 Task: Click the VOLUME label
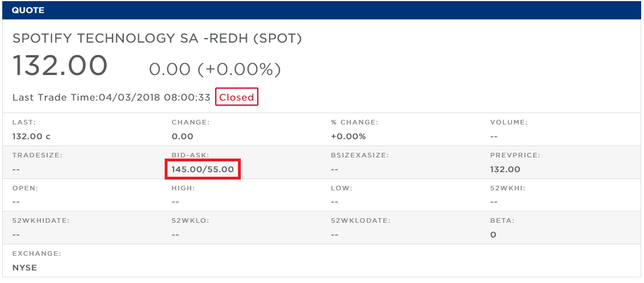click(x=509, y=122)
